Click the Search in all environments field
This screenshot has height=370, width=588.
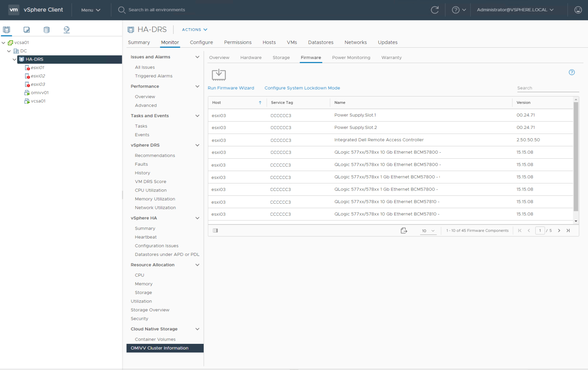[157, 10]
